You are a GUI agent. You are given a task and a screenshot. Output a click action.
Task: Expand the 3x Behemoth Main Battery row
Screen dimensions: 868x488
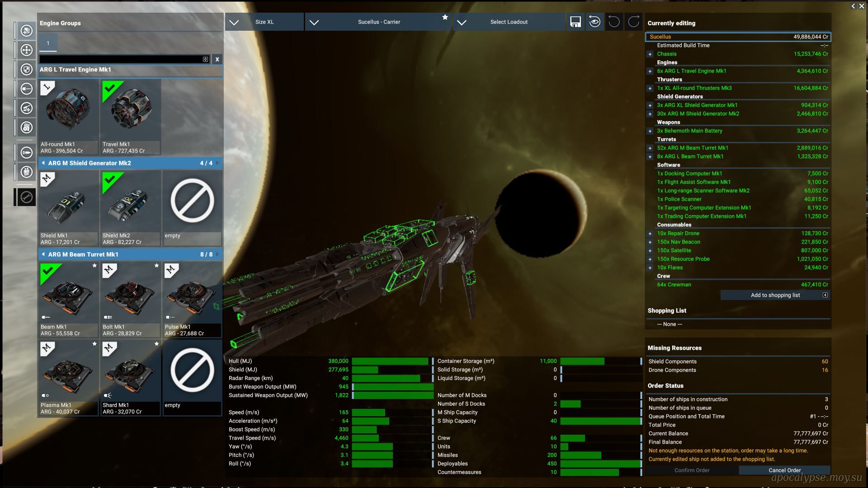[650, 131]
